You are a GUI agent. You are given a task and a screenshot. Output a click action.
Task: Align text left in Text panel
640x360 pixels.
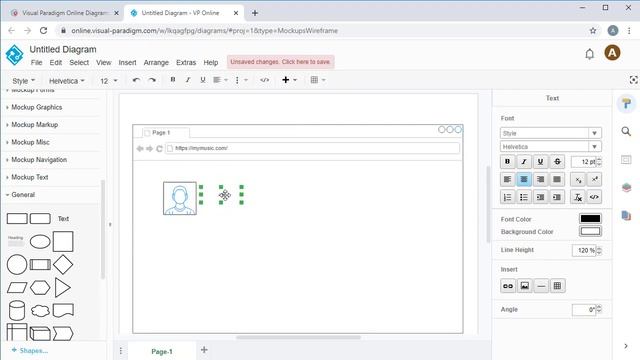507,179
